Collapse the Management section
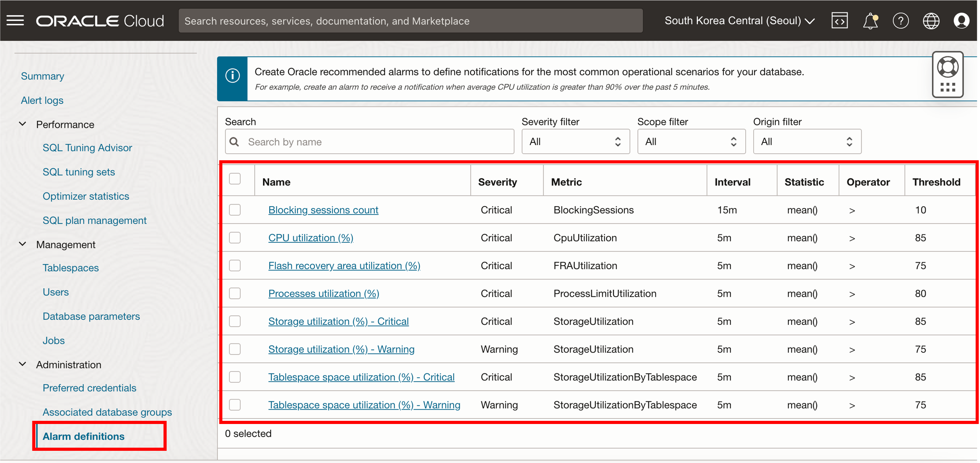 coord(23,244)
